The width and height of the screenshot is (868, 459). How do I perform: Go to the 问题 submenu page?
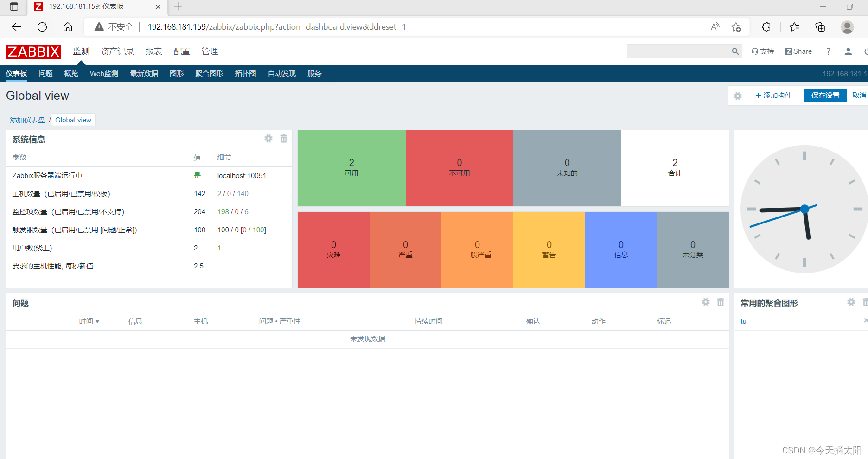click(45, 74)
